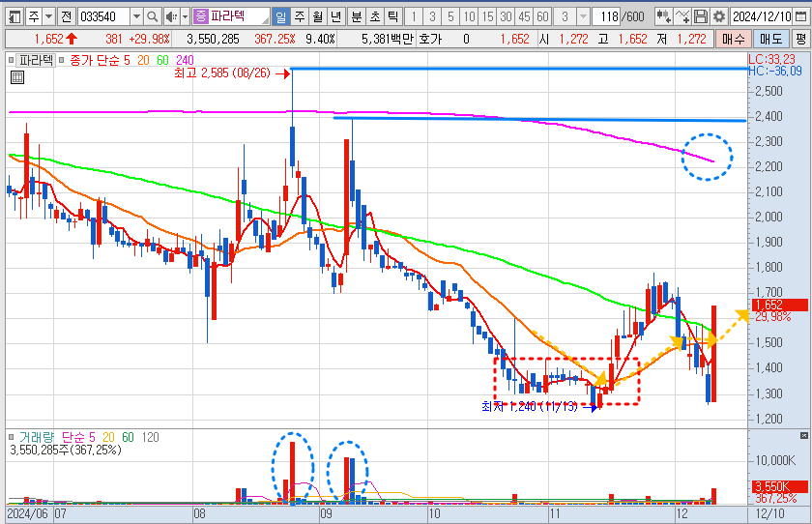Viewport: 812px width, 524px height.
Task: Open the data table grid icon
Action: point(17,77)
